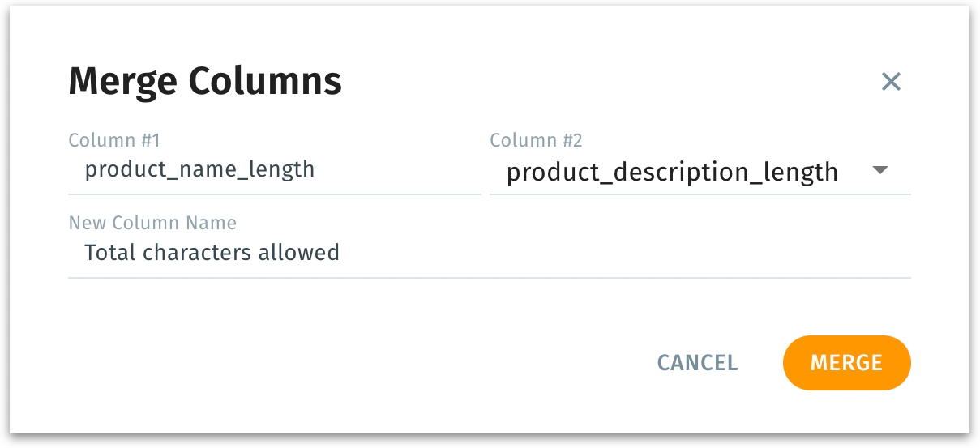Viewport: 980px width, 448px height.
Task: Click the Column #2 label
Action: 536,140
